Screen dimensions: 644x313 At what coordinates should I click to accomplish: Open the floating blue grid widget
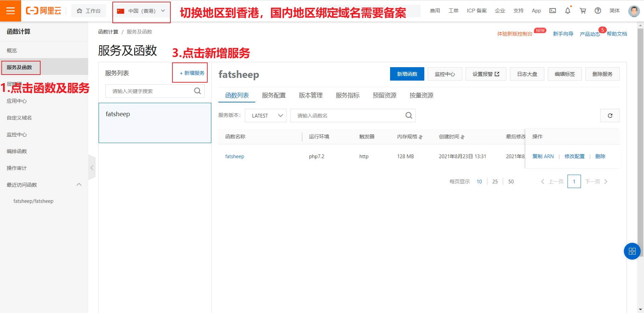coord(632,251)
